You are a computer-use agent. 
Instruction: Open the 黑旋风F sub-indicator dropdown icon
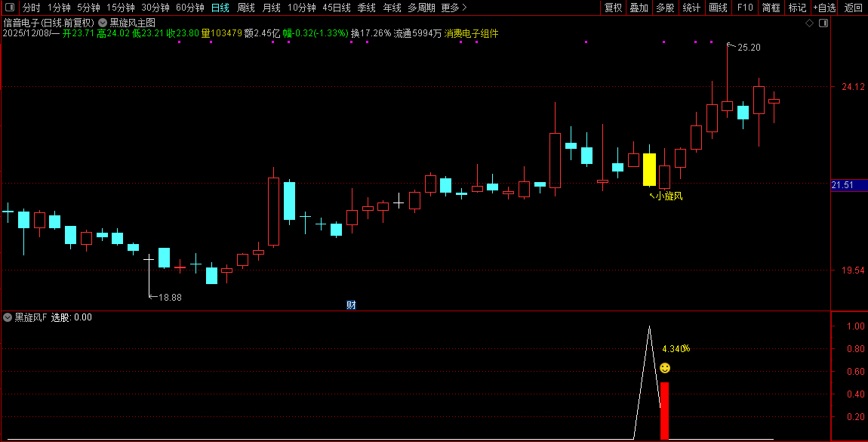pyautogui.click(x=8, y=317)
